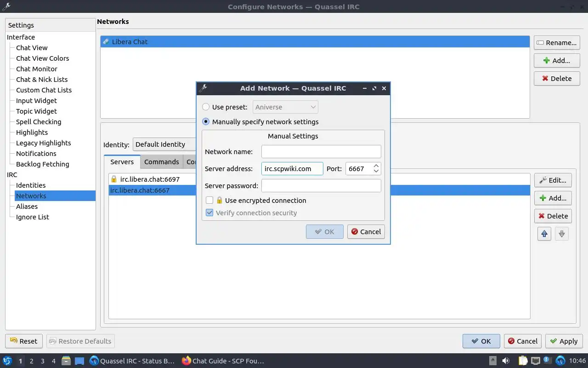Select 'Use preset' radio button
Screen dimensions: 588x368
coord(206,107)
